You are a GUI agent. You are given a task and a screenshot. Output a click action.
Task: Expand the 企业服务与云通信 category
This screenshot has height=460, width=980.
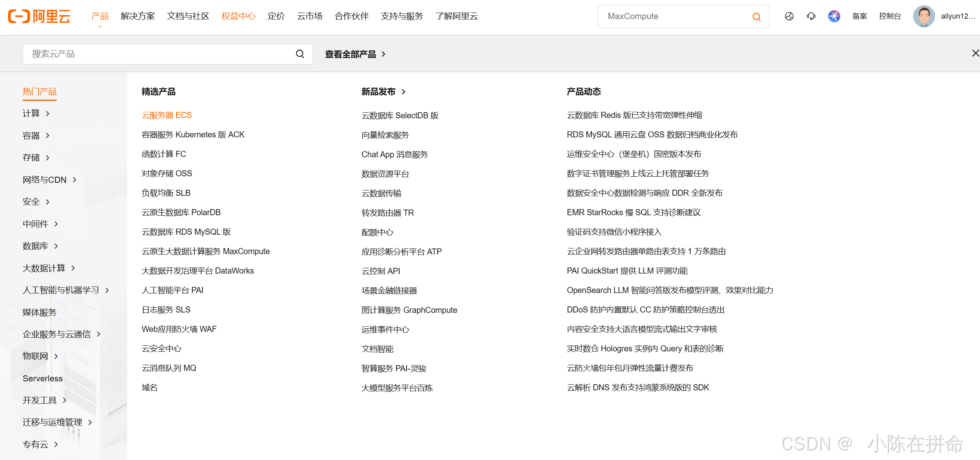point(61,334)
